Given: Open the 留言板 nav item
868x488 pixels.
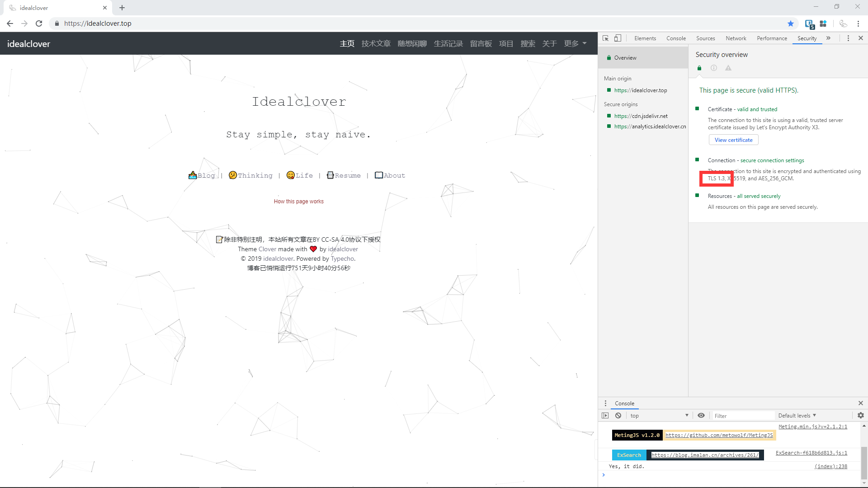Looking at the screenshot, I should click(x=481, y=44).
